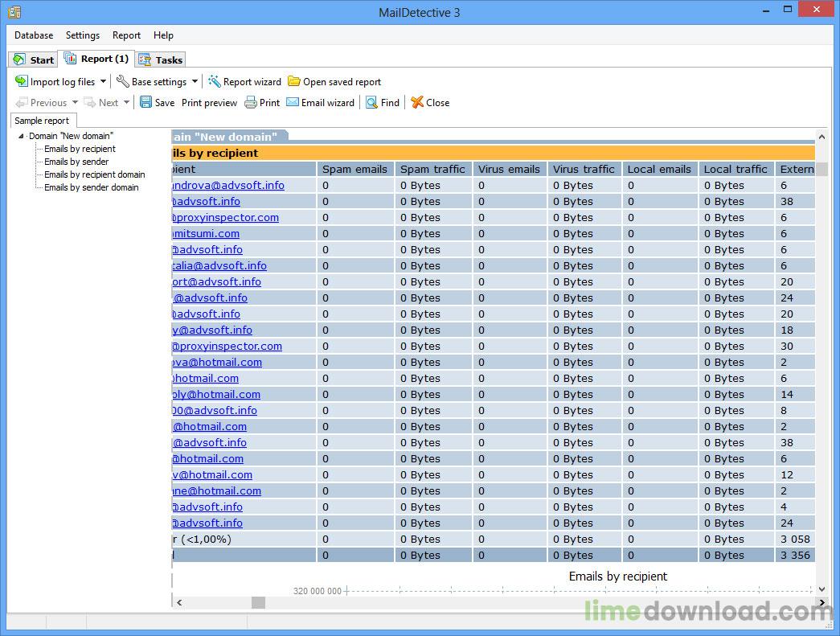Click the Spam emails column header
The height and width of the screenshot is (636, 840).
(x=355, y=170)
